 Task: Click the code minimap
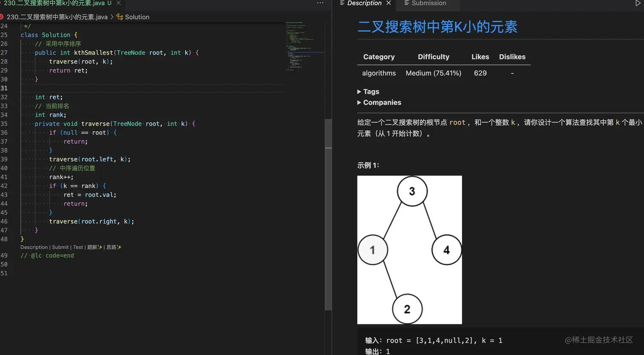tap(305, 46)
